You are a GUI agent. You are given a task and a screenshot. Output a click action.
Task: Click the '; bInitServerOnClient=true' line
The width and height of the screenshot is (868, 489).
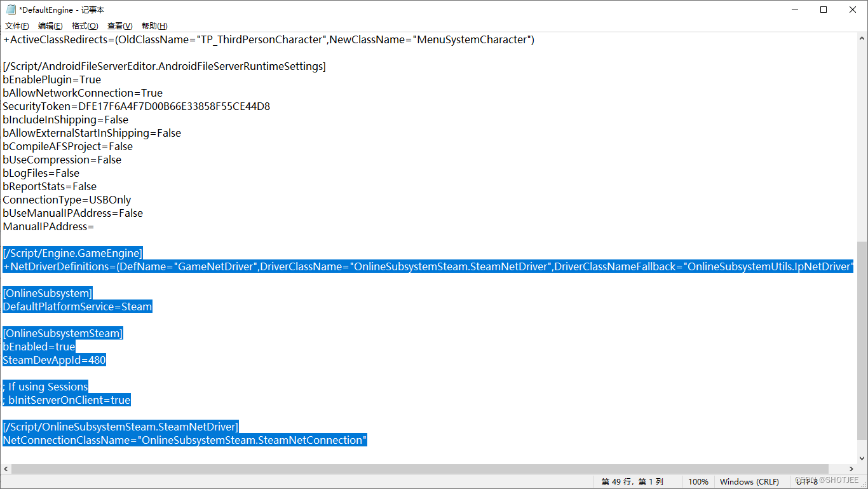coord(67,400)
